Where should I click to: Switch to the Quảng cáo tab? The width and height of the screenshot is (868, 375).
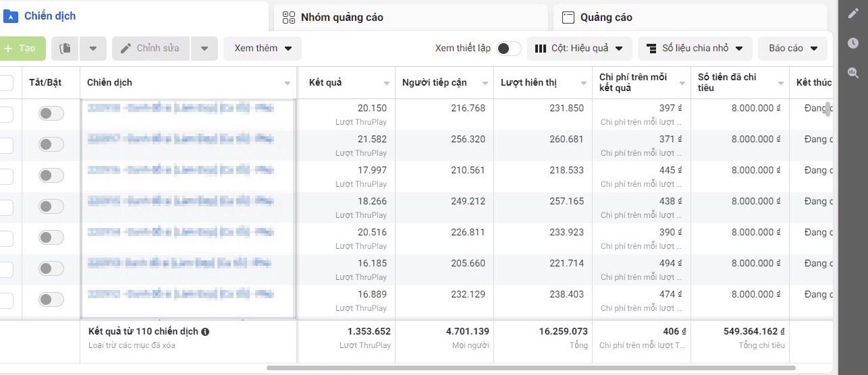pos(606,18)
